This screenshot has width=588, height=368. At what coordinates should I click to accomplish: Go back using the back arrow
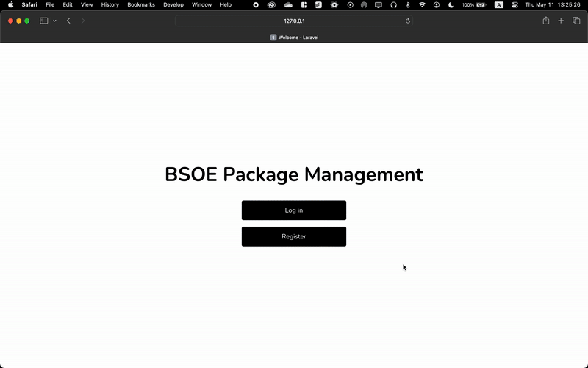coord(68,21)
